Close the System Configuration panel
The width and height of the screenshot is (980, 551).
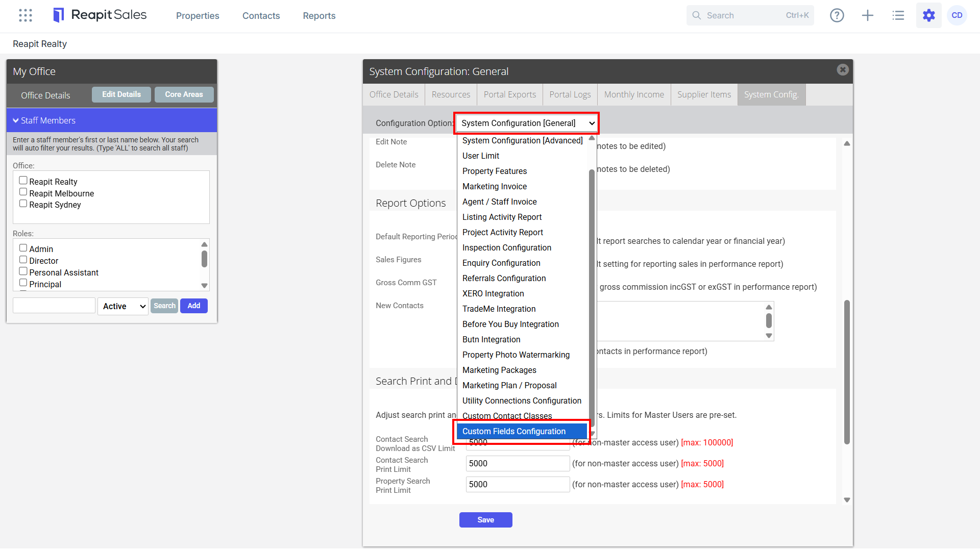tap(843, 70)
